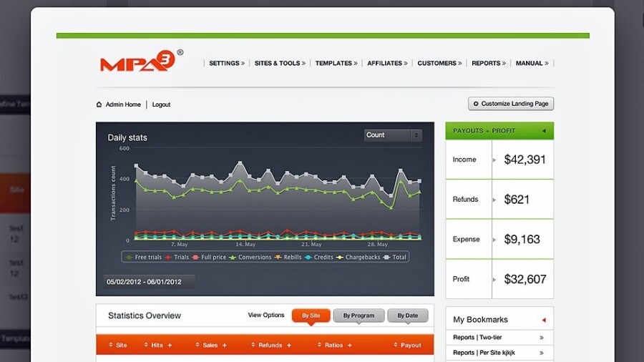Click the date range field on chart
This screenshot has width=644, height=362.
coord(145,282)
